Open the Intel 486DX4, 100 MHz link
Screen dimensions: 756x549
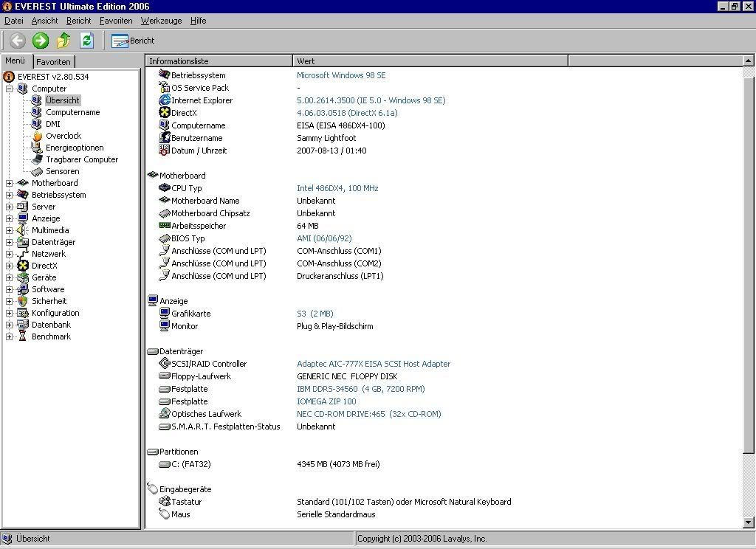[x=337, y=188]
